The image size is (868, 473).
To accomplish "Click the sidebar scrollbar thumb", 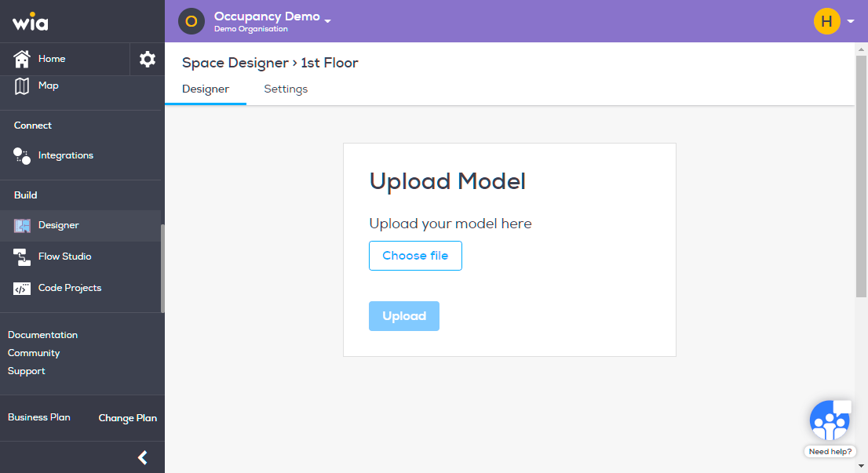I will 162,269.
